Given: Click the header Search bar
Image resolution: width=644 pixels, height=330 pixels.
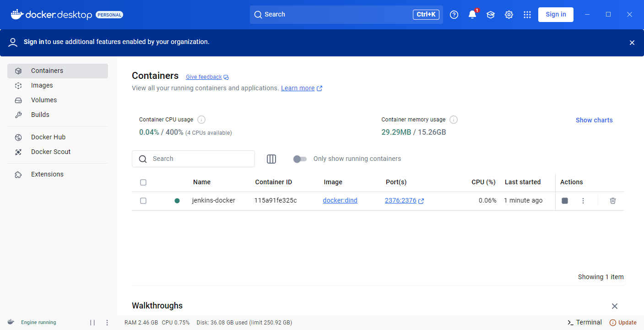Looking at the screenshot, I should pos(346,15).
